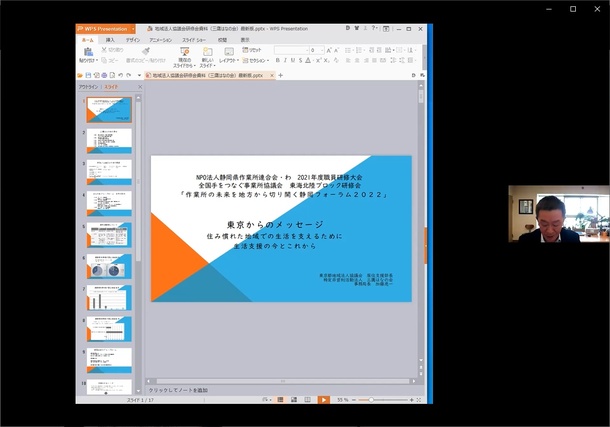Click the New Slide (新しいスライド) icon

[x=207, y=52]
